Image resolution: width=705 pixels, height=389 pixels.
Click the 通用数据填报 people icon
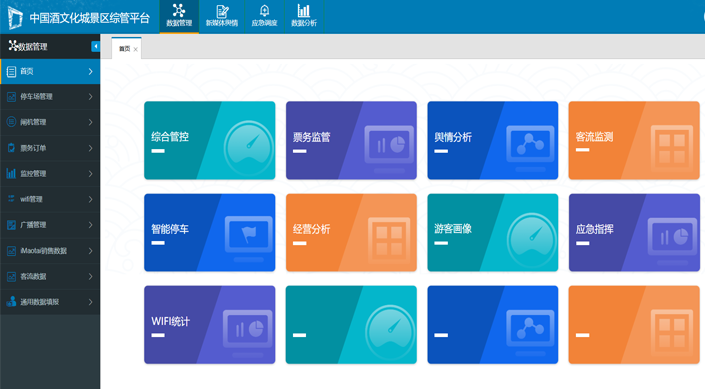tap(11, 302)
